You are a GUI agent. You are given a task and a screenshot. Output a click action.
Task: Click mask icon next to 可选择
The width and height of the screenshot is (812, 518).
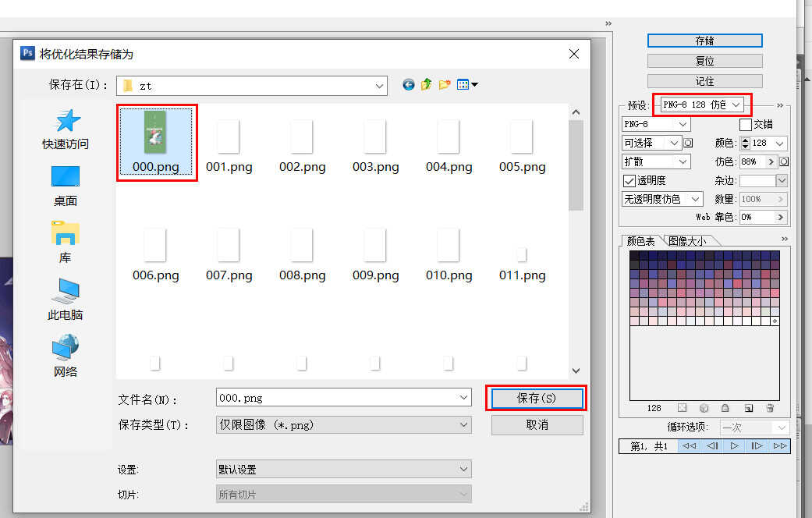pyautogui.click(x=688, y=143)
